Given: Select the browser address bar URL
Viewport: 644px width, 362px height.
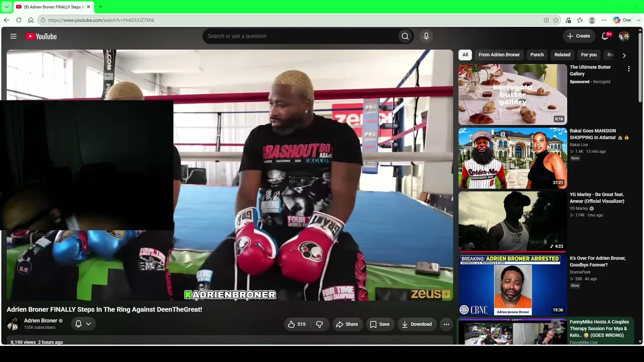Looking at the screenshot, I should 101,20.
